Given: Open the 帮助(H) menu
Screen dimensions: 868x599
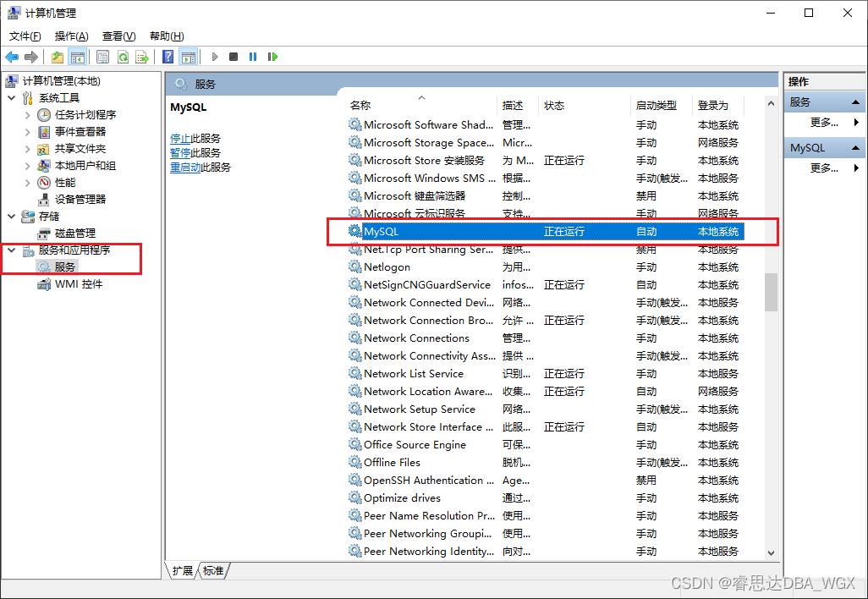Looking at the screenshot, I should (167, 36).
